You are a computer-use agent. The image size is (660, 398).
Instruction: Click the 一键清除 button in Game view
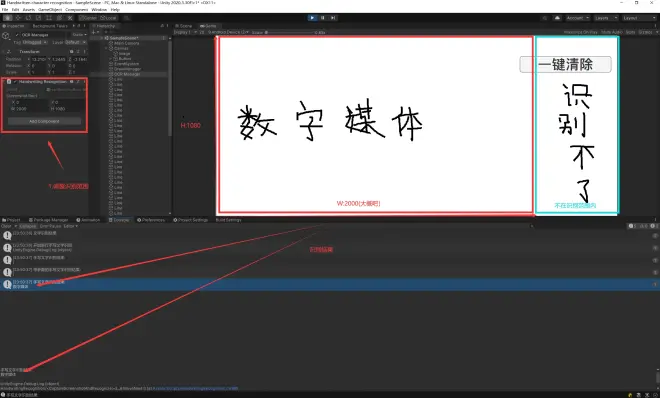click(x=565, y=64)
